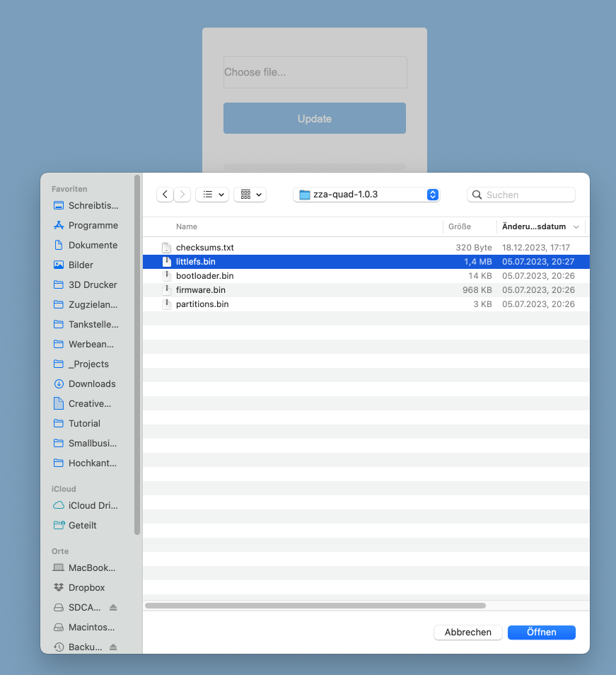Open the list view options dropdown
The image size is (616, 675).
pos(212,195)
